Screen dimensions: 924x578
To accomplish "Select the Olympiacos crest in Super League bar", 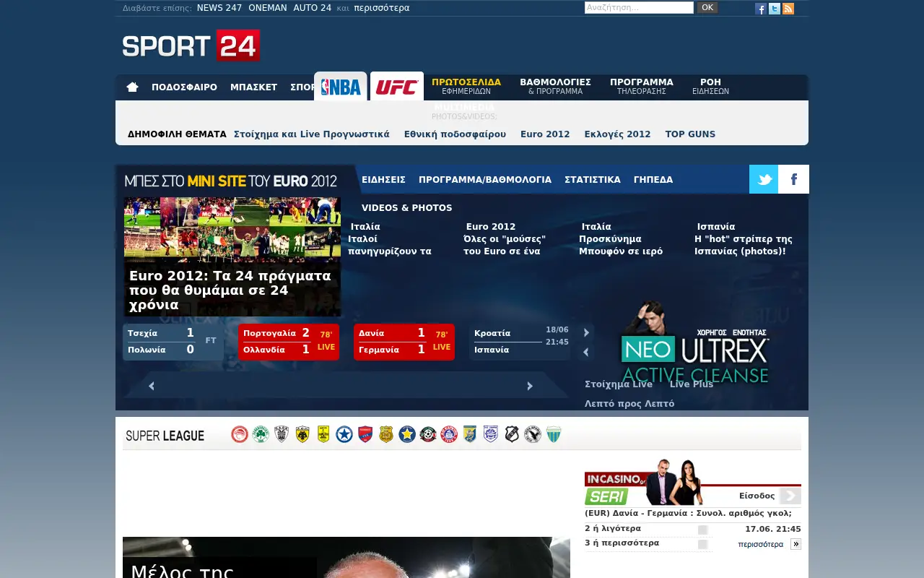I will pos(240,434).
